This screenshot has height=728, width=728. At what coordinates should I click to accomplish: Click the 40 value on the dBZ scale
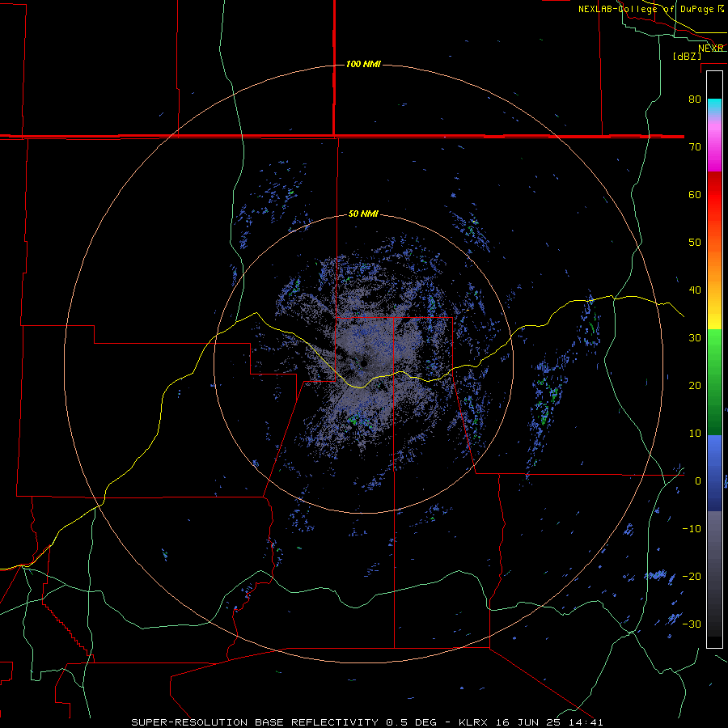[695, 290]
